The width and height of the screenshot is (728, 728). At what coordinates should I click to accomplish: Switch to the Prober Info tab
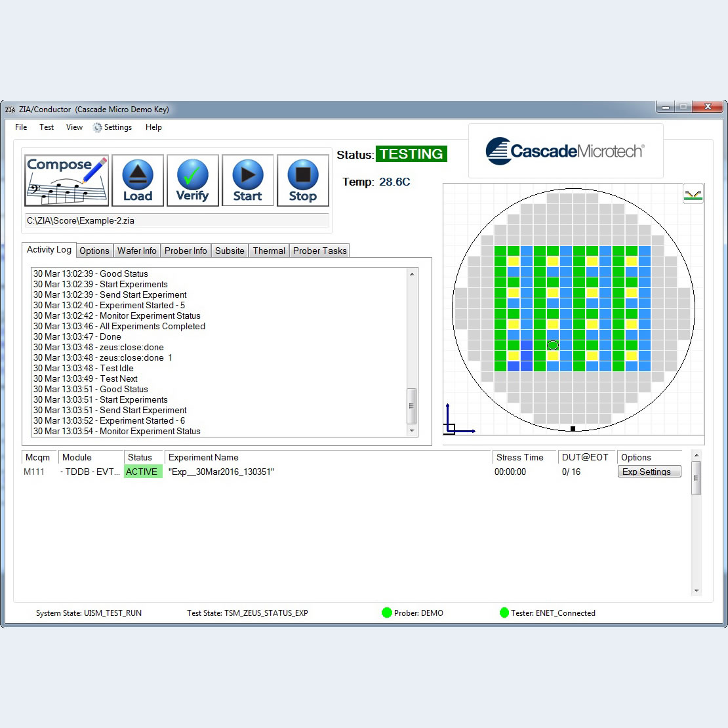(x=186, y=251)
